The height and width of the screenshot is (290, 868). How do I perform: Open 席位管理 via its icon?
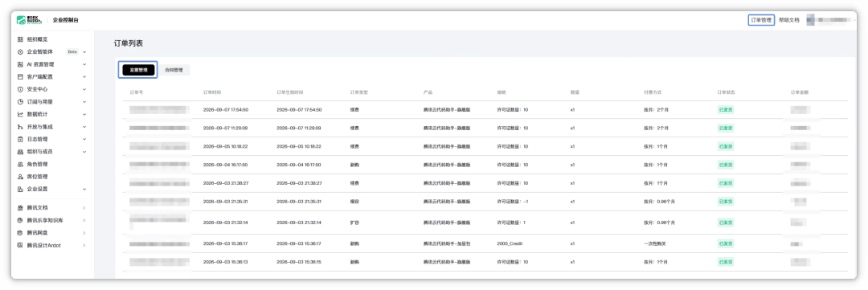pos(20,177)
